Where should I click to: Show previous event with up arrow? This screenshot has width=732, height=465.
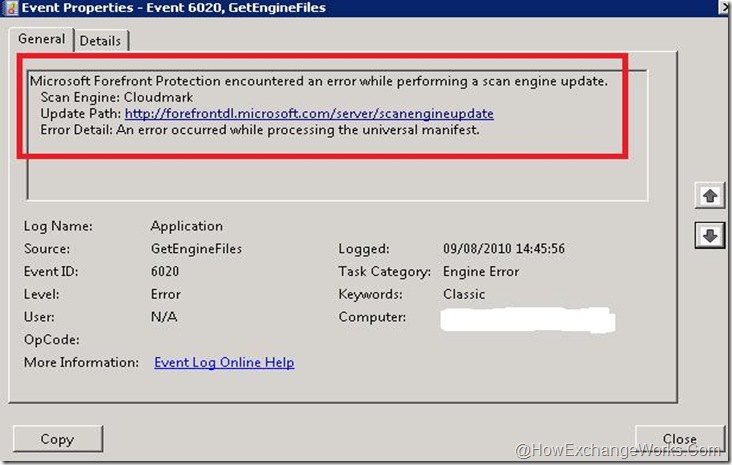710,196
